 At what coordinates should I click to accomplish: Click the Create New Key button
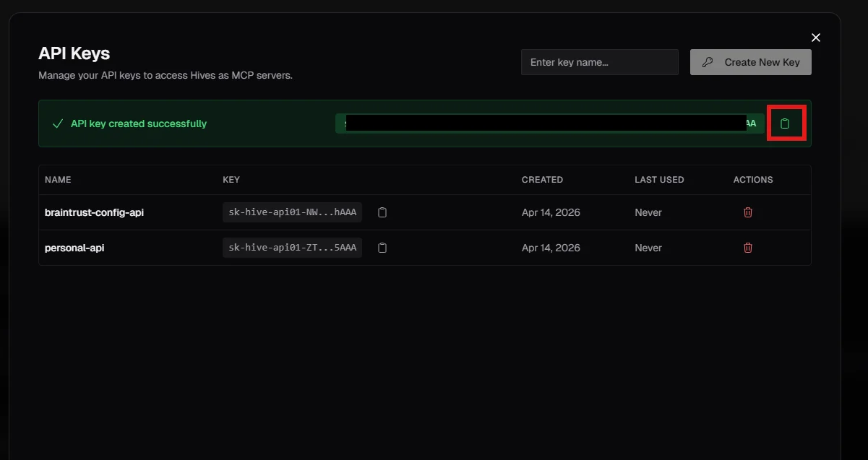(751, 62)
